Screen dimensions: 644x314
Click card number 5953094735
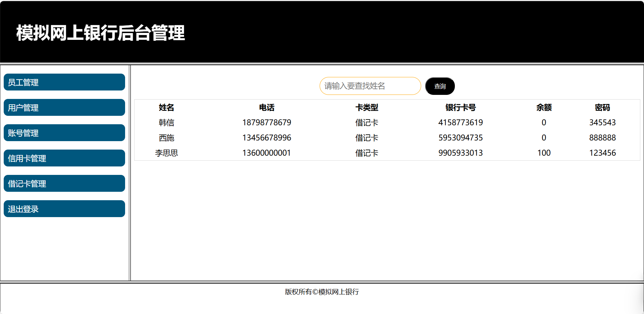460,138
